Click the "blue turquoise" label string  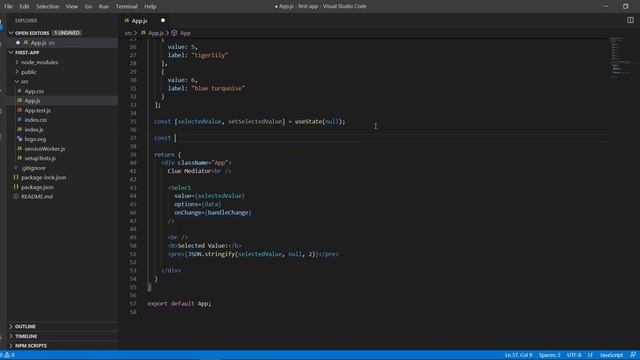tap(218, 88)
